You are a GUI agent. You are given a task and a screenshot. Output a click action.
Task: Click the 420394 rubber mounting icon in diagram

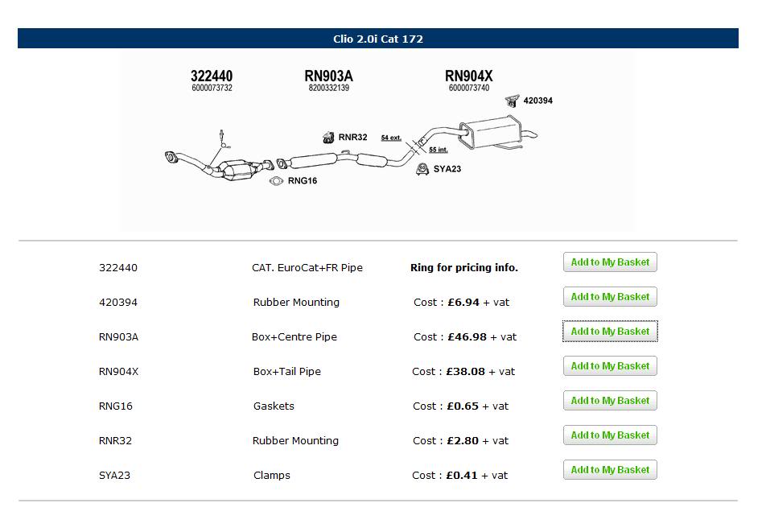512,101
